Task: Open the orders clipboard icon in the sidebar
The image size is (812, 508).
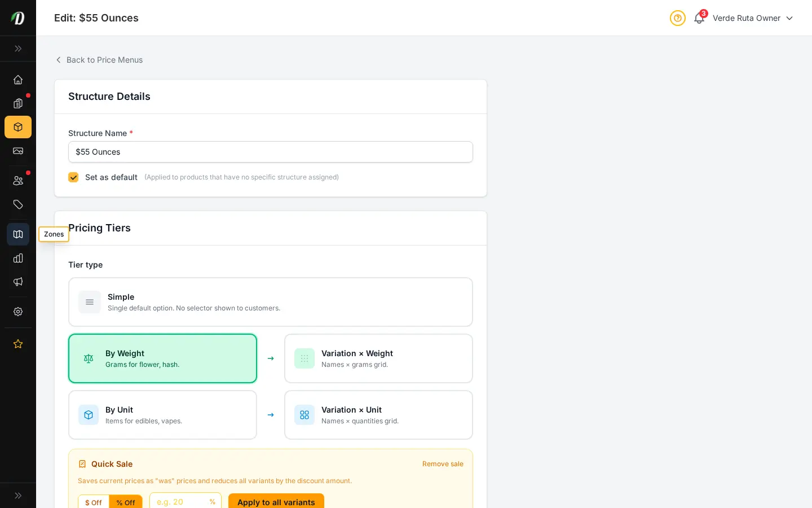Action: [18, 103]
